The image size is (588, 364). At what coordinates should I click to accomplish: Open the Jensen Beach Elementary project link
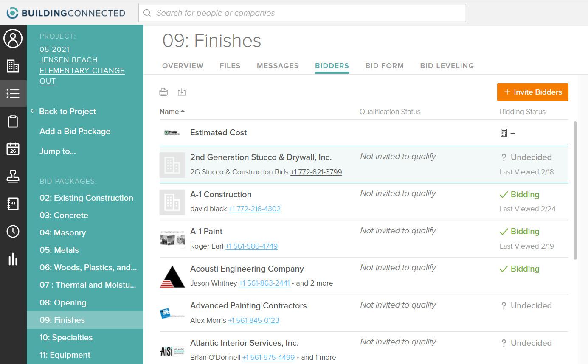coord(82,65)
